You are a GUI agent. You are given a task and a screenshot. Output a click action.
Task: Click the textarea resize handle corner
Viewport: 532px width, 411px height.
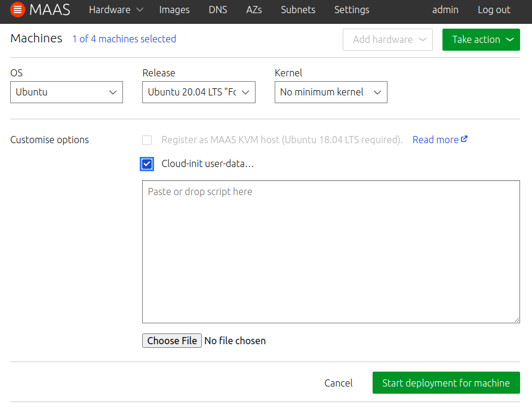tap(516, 319)
